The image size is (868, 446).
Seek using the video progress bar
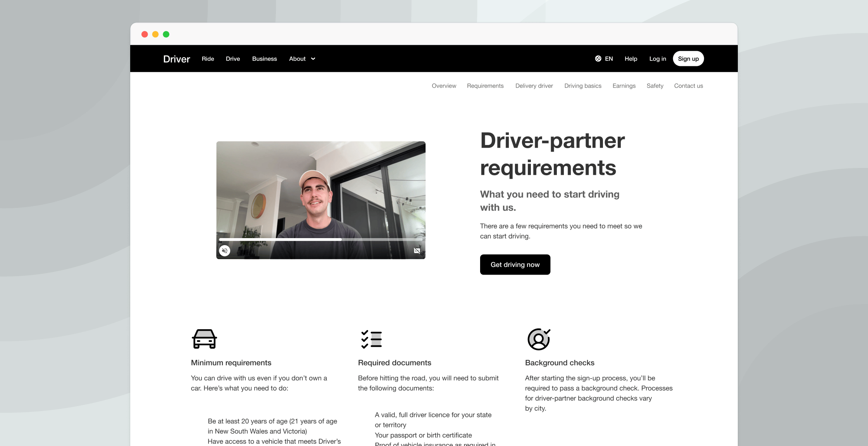coord(320,240)
